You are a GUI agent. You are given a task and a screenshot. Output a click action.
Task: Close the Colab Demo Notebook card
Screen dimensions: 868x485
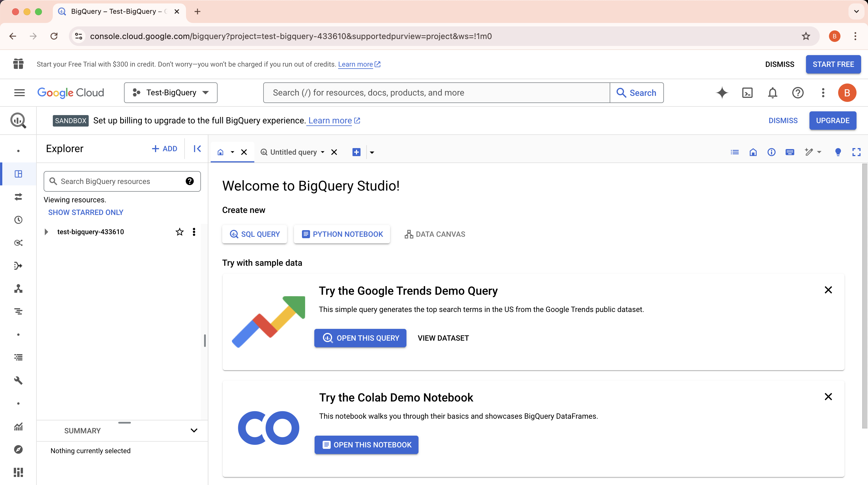[x=828, y=396]
